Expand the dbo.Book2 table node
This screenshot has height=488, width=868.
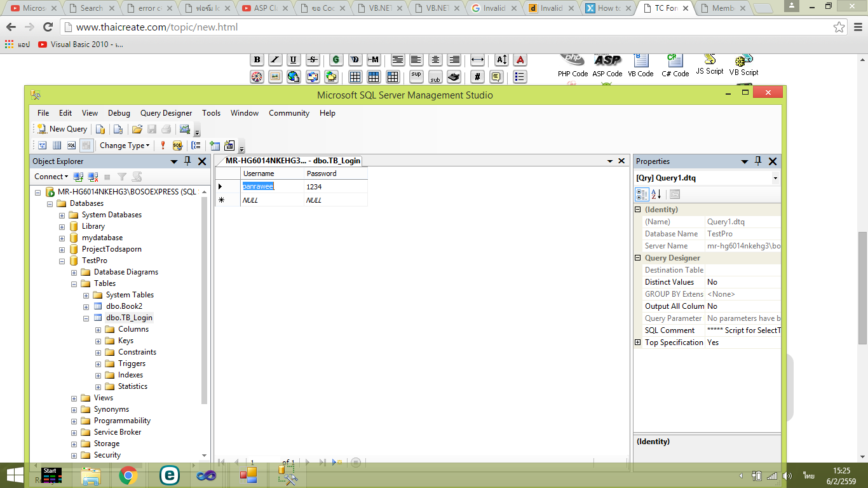tap(86, 307)
